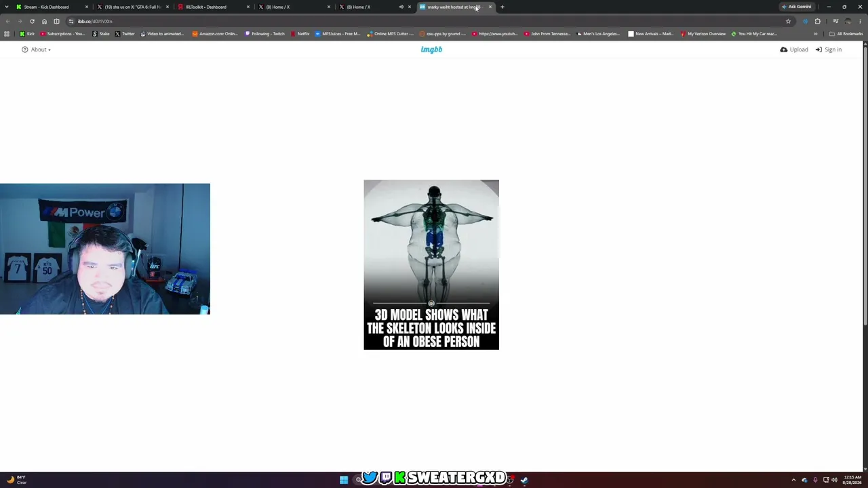Toggle the split view icon
The height and width of the screenshot is (488, 868).
coord(56,21)
